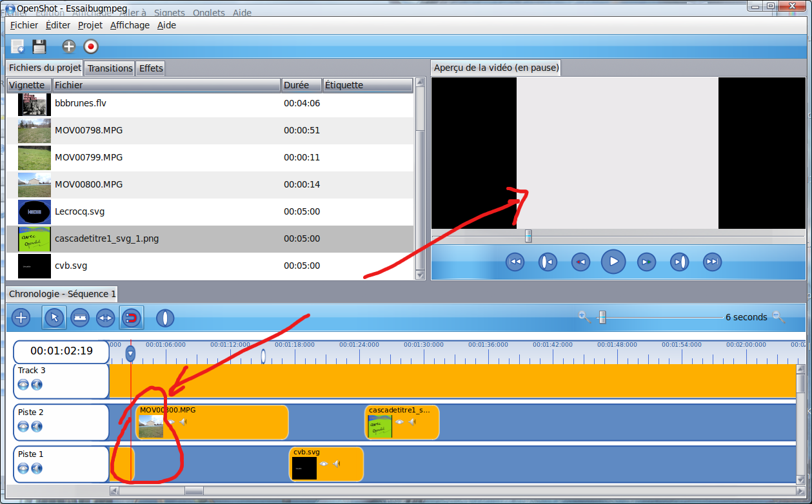Sort files by the Vignette column header
The image size is (812, 504).
[x=29, y=85]
